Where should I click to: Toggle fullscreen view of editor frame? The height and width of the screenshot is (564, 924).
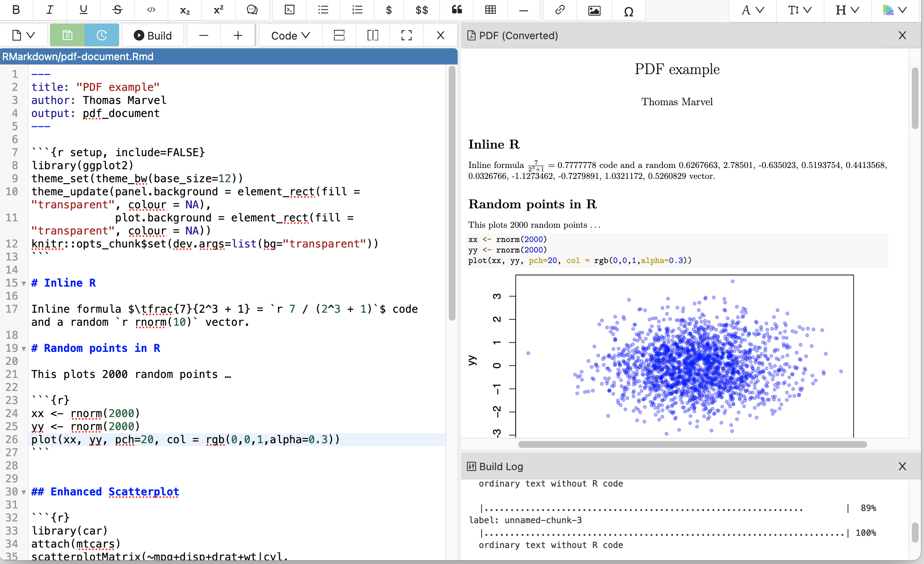point(406,35)
